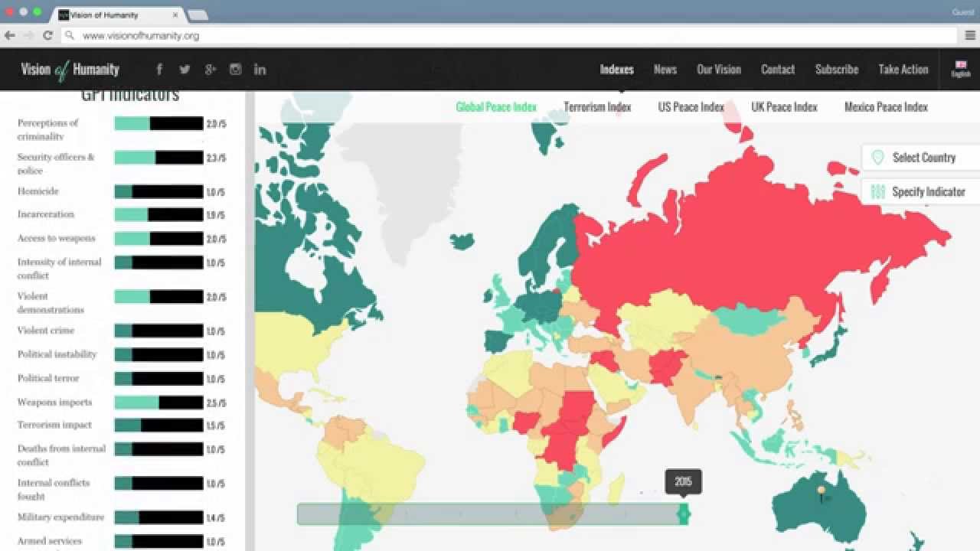This screenshot has height=551, width=980.
Task: Switch to the US Peace Index tab
Action: 691,107
